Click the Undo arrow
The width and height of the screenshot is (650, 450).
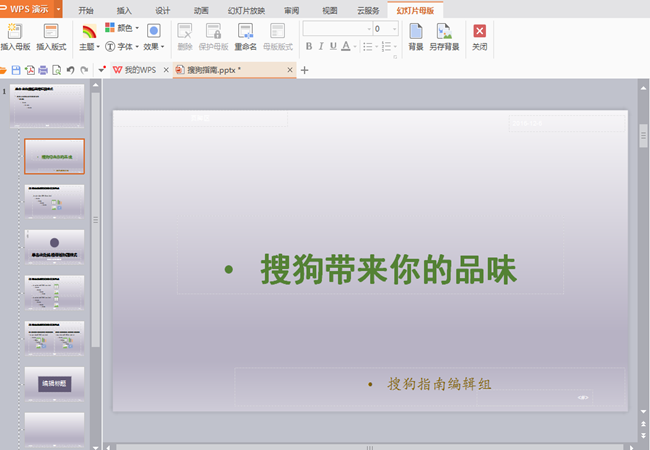70,70
